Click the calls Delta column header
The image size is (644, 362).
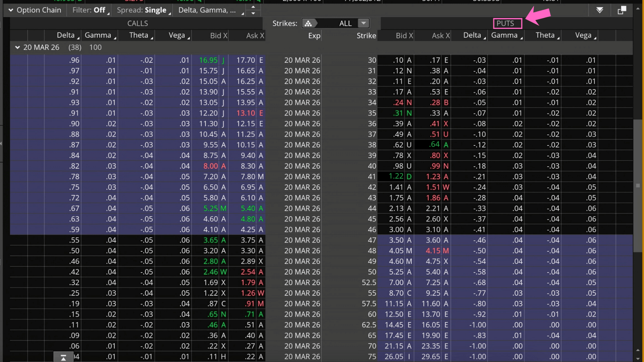click(66, 35)
